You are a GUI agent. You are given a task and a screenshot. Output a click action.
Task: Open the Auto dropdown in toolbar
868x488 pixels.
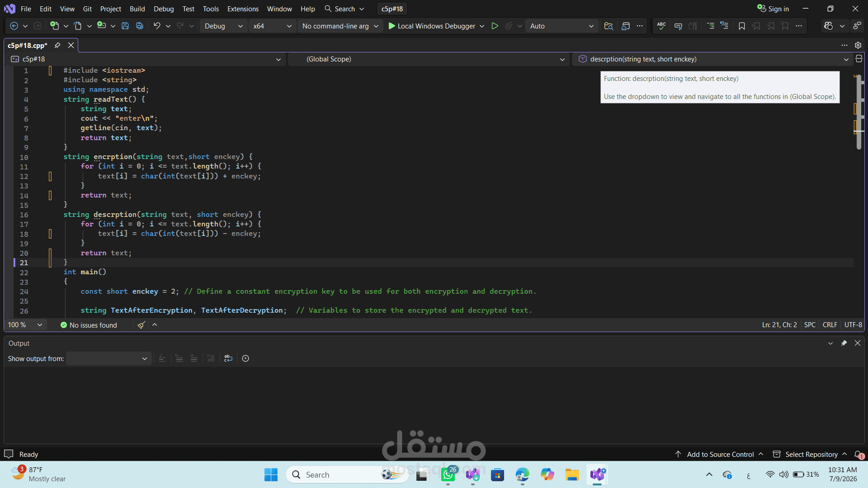click(x=562, y=26)
